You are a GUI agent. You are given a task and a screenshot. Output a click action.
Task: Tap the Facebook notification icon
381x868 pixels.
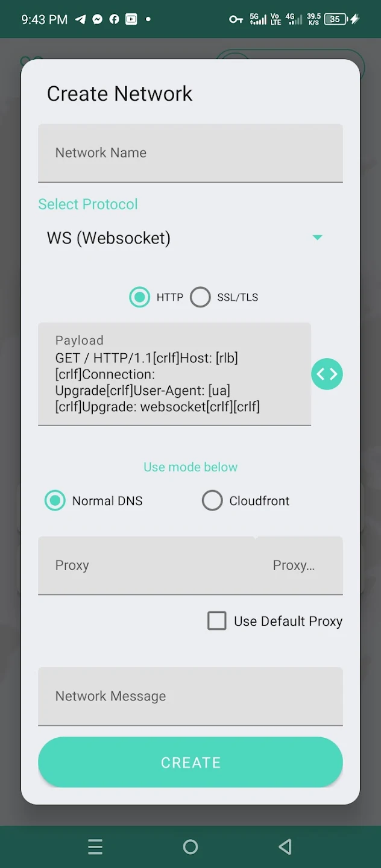pyautogui.click(x=115, y=19)
